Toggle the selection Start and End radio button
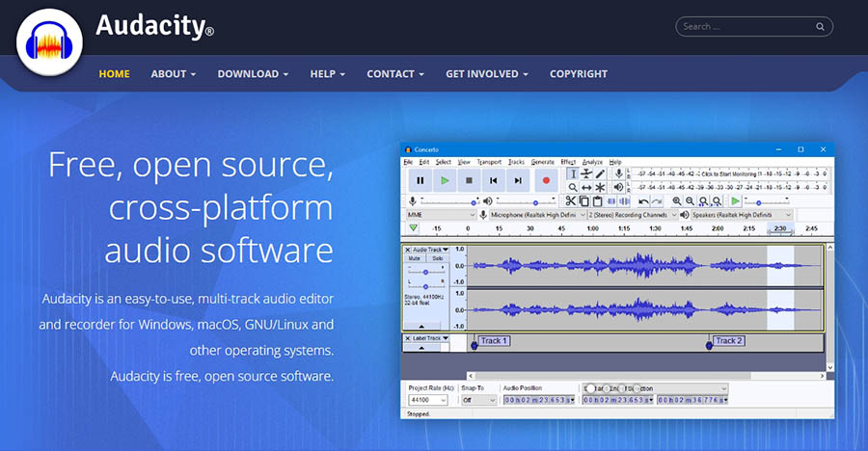 point(589,388)
